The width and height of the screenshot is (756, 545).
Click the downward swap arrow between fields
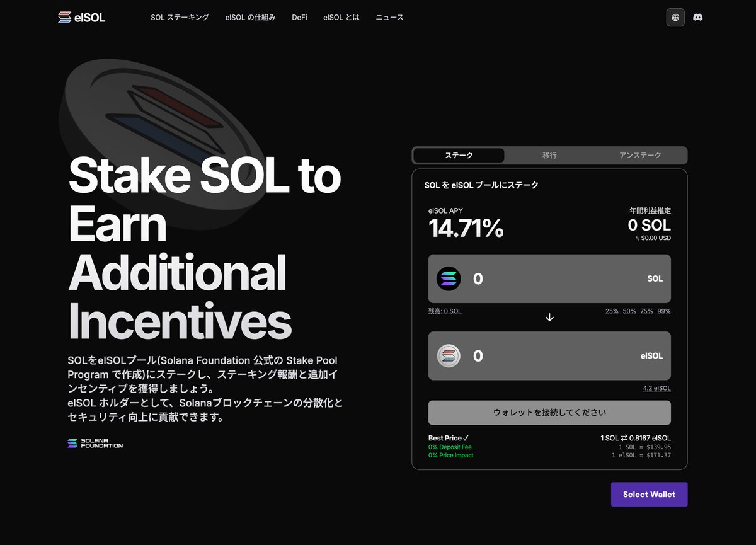(x=549, y=317)
